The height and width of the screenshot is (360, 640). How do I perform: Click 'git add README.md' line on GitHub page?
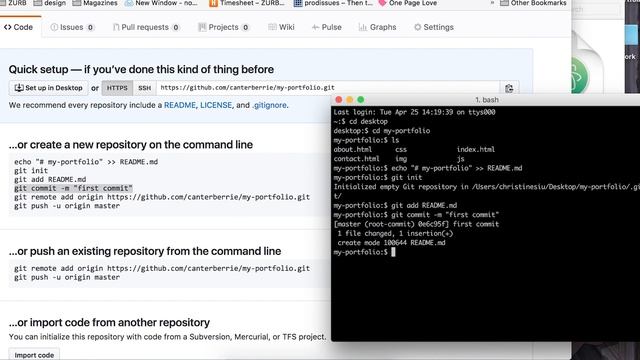[50, 180]
